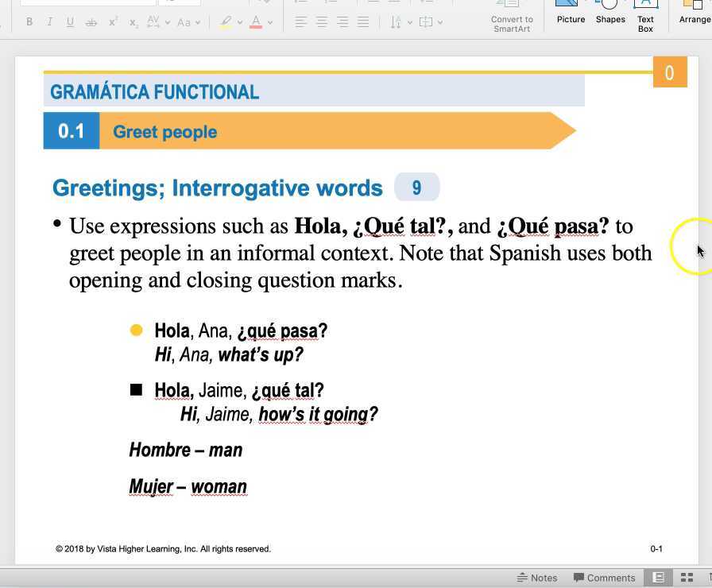This screenshot has width=712, height=588.
Task: Apply strikethrough to text
Action: (91, 22)
